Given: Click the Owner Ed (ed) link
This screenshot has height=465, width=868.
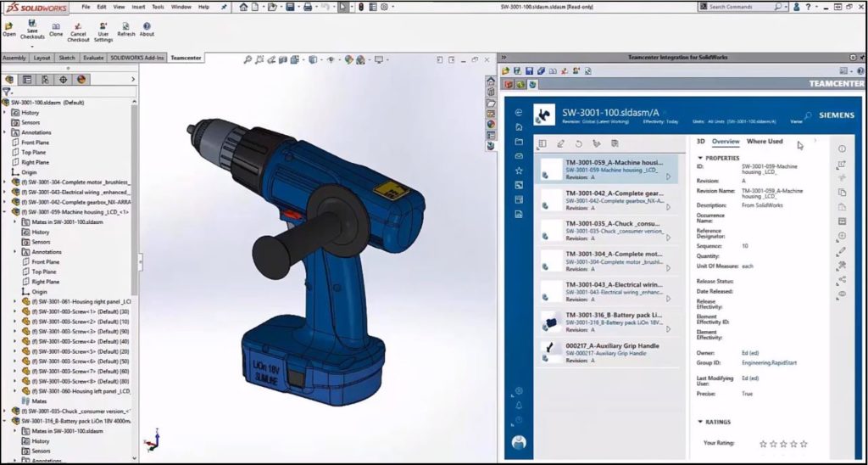Looking at the screenshot, I should pyautogui.click(x=750, y=353).
